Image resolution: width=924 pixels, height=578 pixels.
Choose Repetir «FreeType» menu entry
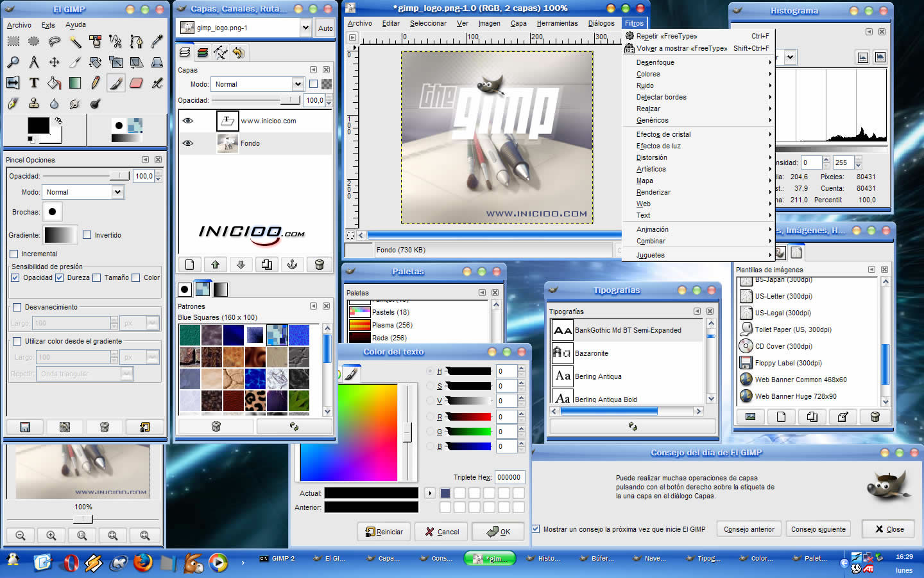pos(698,36)
